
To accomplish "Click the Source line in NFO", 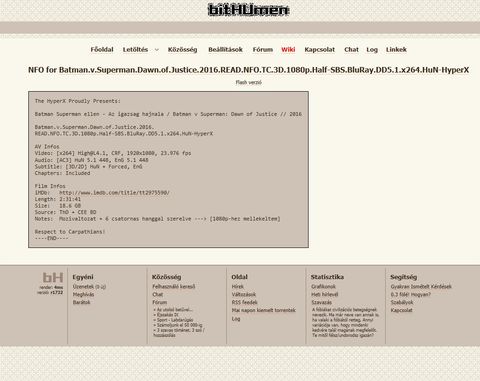I will click(65, 212).
